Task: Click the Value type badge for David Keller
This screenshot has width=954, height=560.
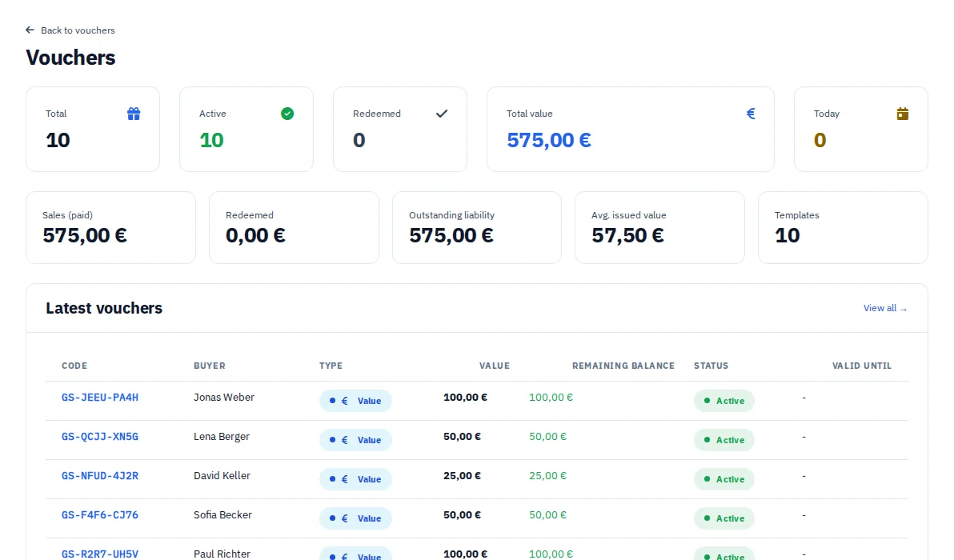Action: 355,479
